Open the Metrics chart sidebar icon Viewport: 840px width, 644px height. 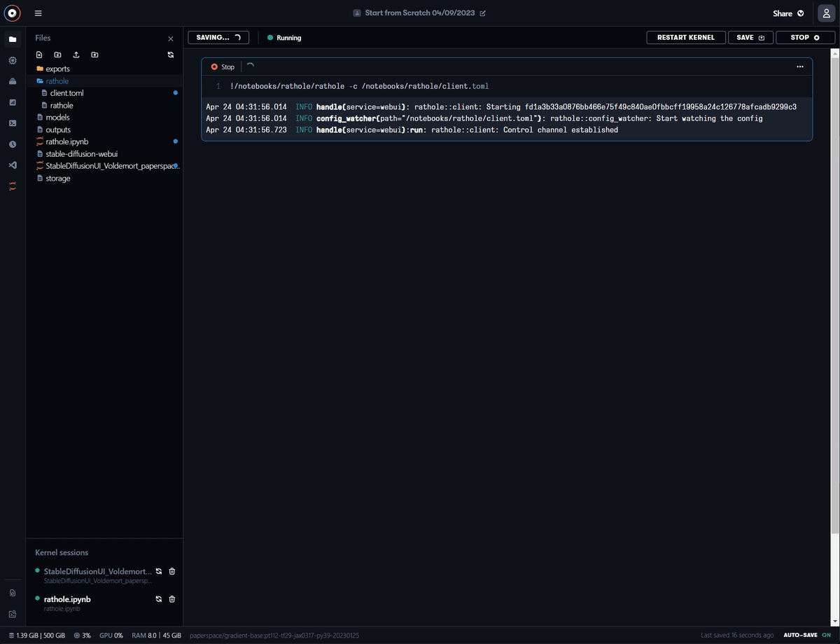tap(13, 102)
